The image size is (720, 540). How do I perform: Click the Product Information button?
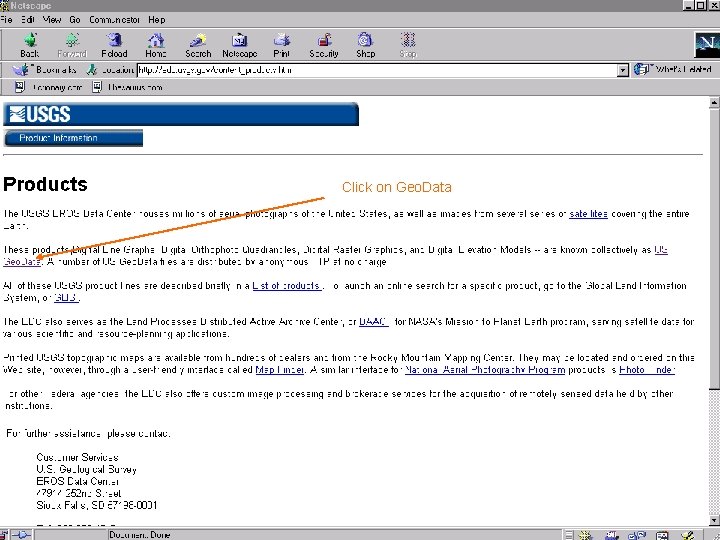pos(73,138)
